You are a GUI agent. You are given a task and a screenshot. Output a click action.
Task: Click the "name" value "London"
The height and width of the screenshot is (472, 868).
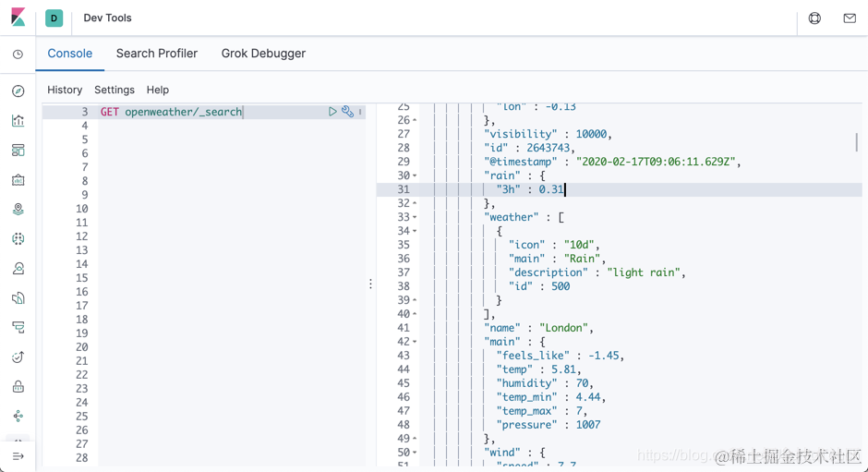(563, 328)
